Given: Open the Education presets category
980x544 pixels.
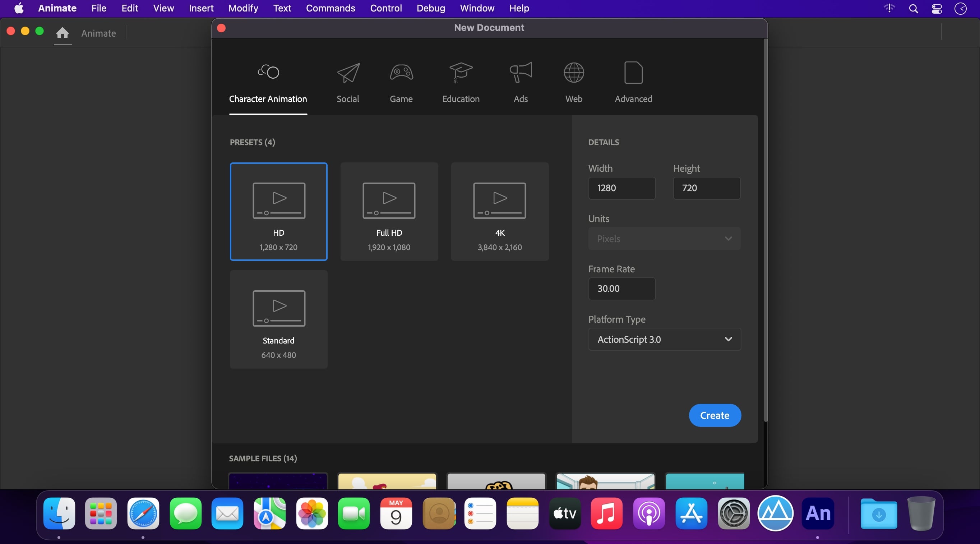Looking at the screenshot, I should click(460, 73).
